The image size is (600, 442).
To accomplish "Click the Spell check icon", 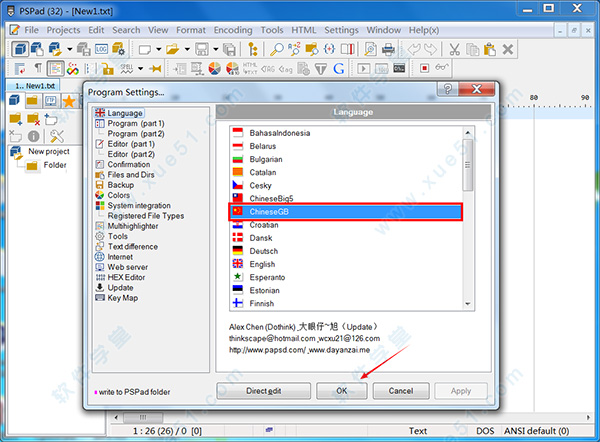I will (x=127, y=69).
